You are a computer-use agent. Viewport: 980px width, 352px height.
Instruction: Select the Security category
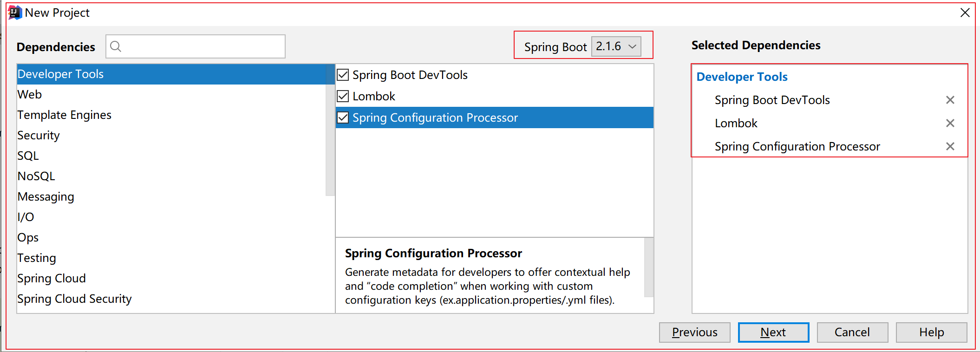click(171, 136)
